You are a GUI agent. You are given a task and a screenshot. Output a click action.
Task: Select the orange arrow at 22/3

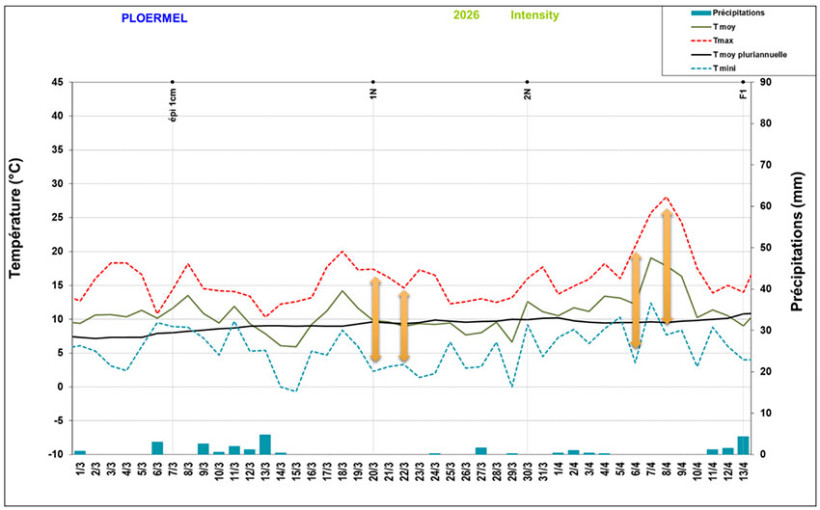tap(404, 326)
